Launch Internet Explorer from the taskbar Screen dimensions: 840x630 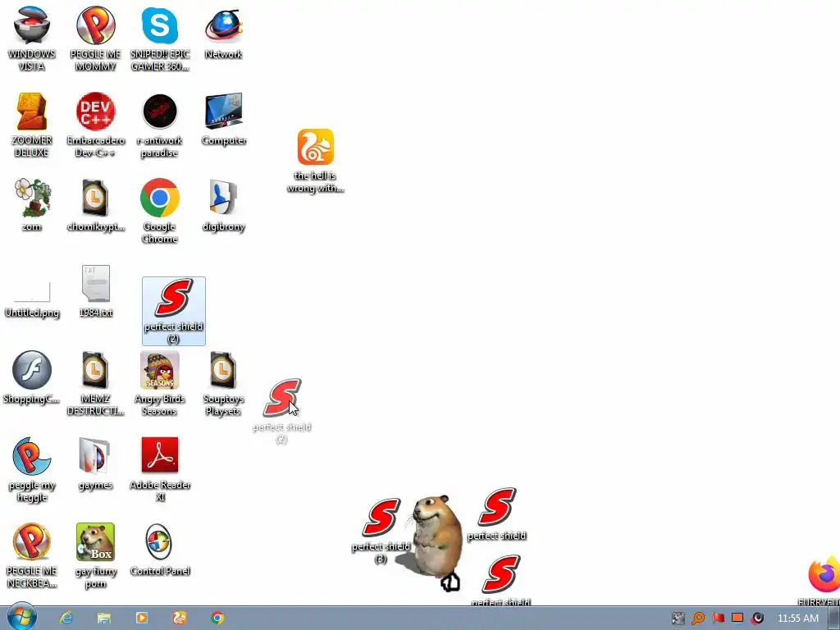tap(66, 619)
